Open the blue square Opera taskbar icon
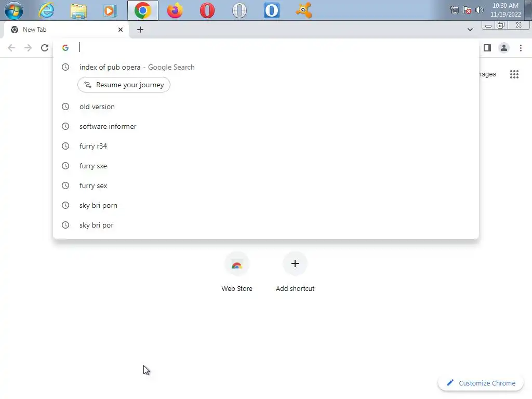 271,10
